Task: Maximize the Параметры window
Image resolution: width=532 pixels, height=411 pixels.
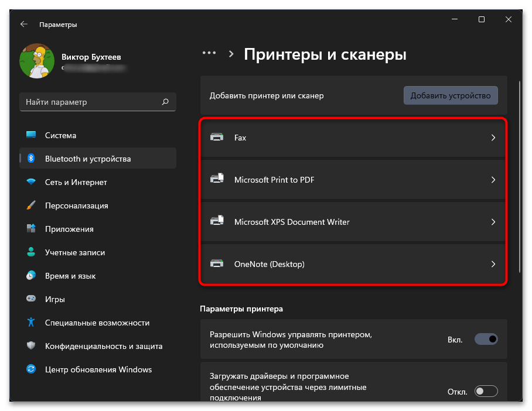Action: tap(482, 19)
